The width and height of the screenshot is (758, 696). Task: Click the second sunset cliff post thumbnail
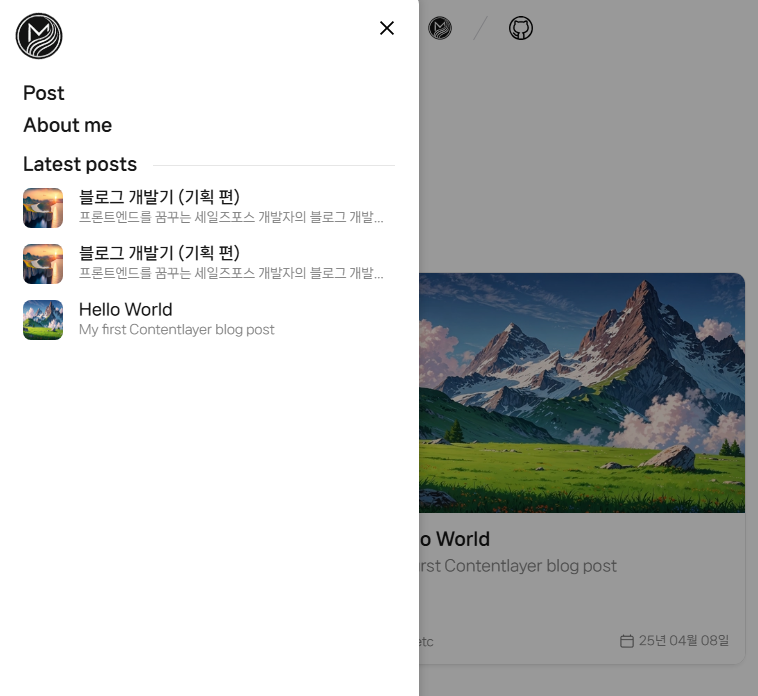(x=43, y=264)
